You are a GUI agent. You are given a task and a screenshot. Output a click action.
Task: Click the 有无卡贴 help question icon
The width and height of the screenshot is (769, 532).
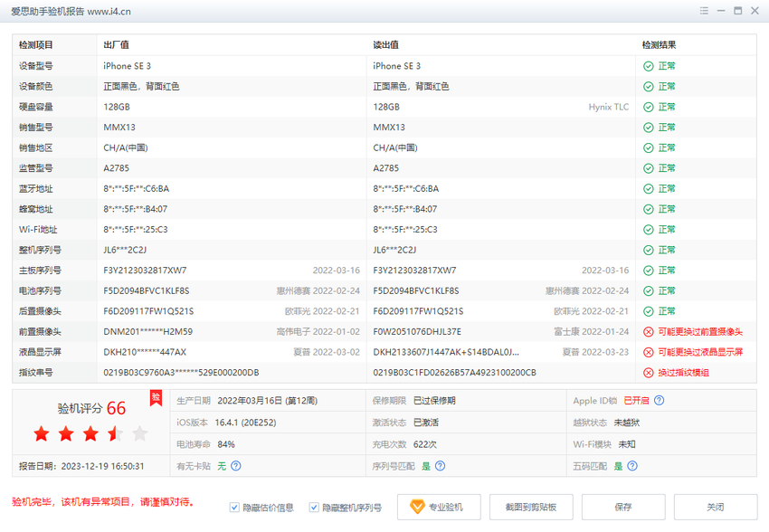click(236, 466)
